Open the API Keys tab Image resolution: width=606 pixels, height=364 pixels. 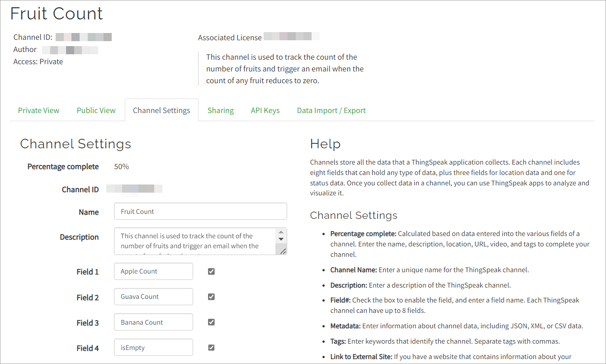pyautogui.click(x=265, y=110)
